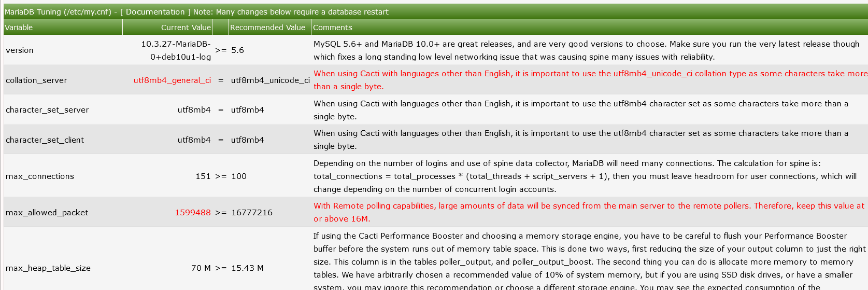Click the character_set_client variable name
Viewport: 868px width, 290px height.
pyautogui.click(x=45, y=140)
